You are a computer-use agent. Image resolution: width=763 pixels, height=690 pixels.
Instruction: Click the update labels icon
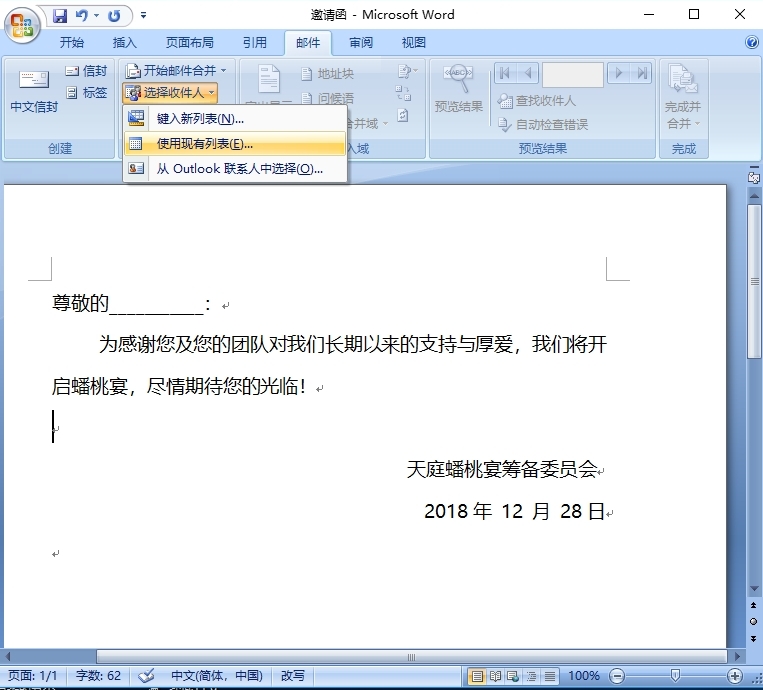403,115
